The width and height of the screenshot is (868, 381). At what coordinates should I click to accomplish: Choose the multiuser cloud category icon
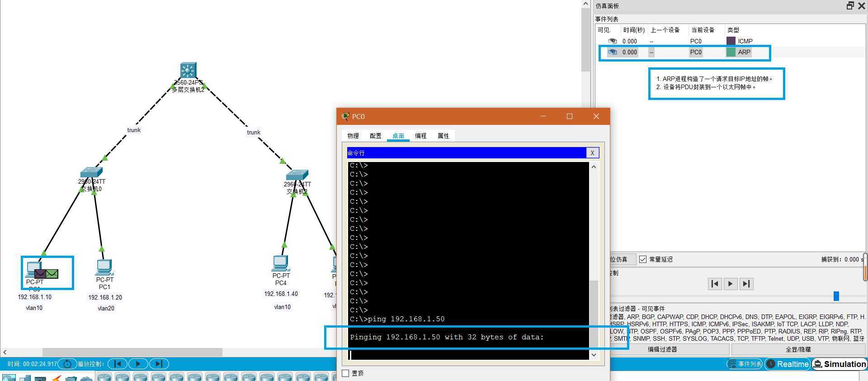coord(86,378)
